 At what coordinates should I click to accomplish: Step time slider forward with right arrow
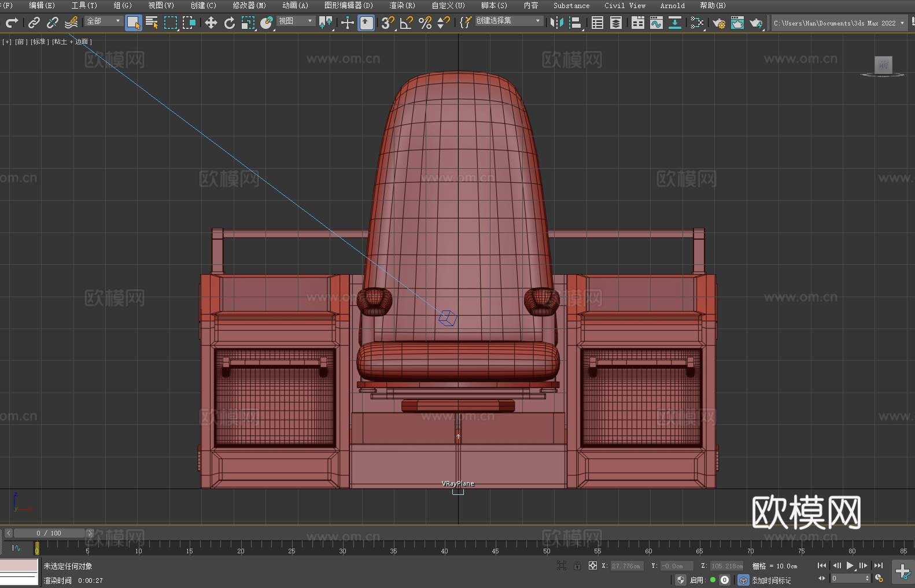click(x=90, y=533)
